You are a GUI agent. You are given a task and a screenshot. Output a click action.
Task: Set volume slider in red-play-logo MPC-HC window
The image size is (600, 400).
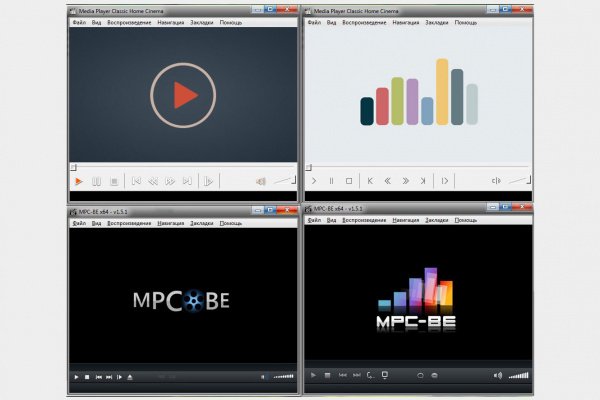pos(285,180)
